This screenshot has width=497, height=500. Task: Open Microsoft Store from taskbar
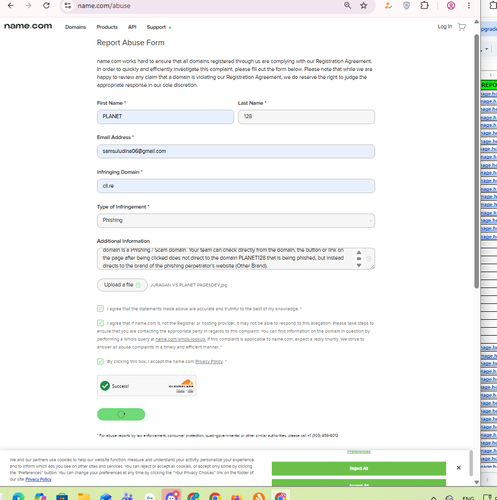click(62, 497)
